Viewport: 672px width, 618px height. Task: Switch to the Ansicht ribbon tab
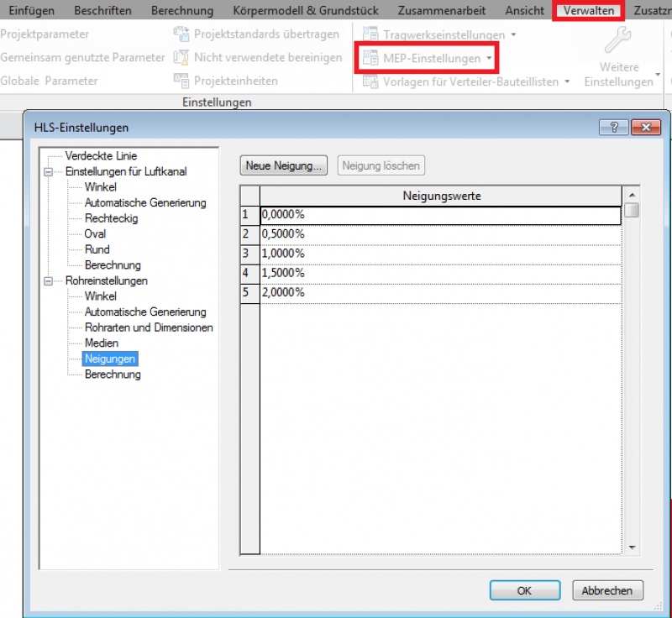click(x=524, y=10)
